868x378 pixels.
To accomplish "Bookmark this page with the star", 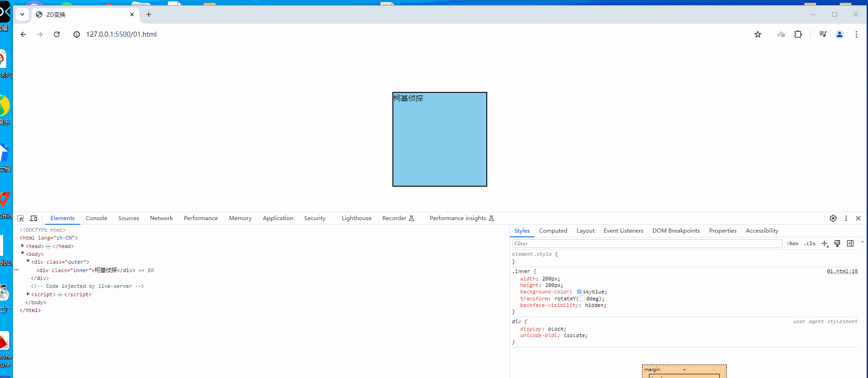I will (758, 34).
